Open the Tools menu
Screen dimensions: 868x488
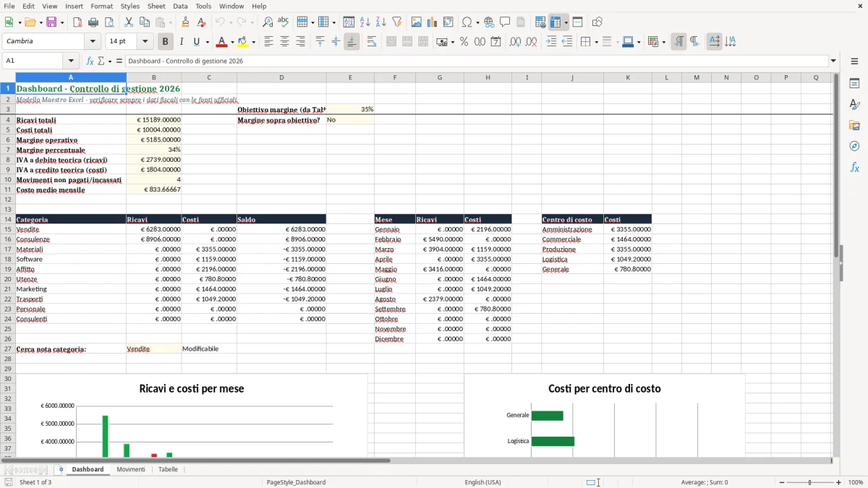click(203, 6)
